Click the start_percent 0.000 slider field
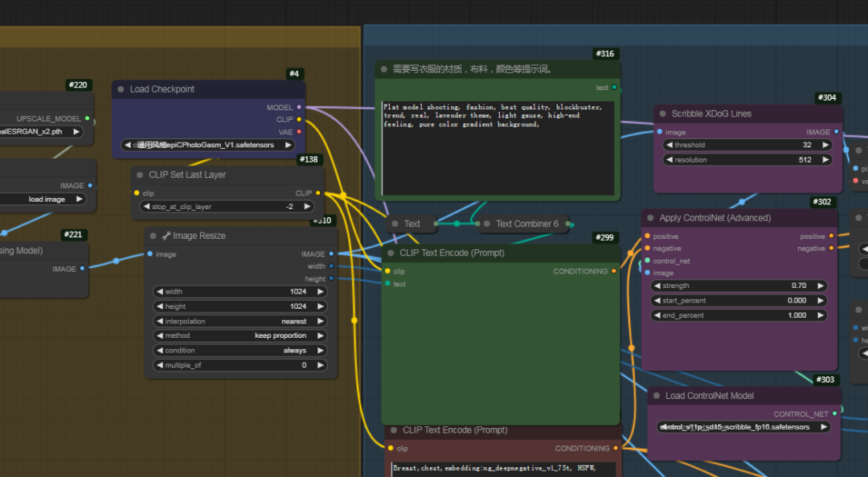 pos(739,300)
